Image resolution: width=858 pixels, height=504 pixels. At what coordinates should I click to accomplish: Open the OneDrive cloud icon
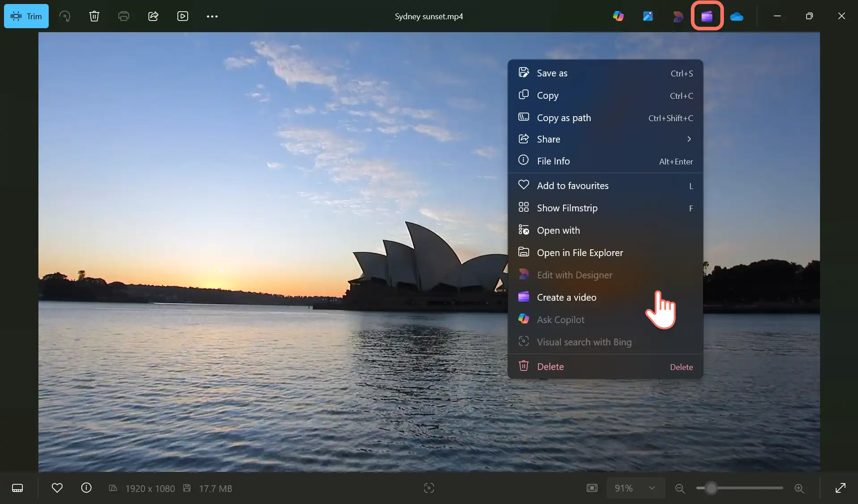coord(736,17)
